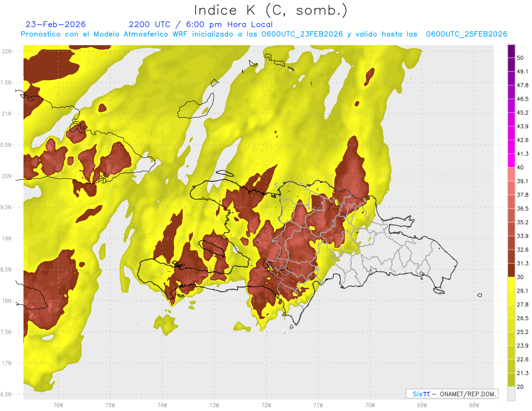Click the longitude axis label "76W"
This screenshot has width=532, height=411.
point(58,405)
